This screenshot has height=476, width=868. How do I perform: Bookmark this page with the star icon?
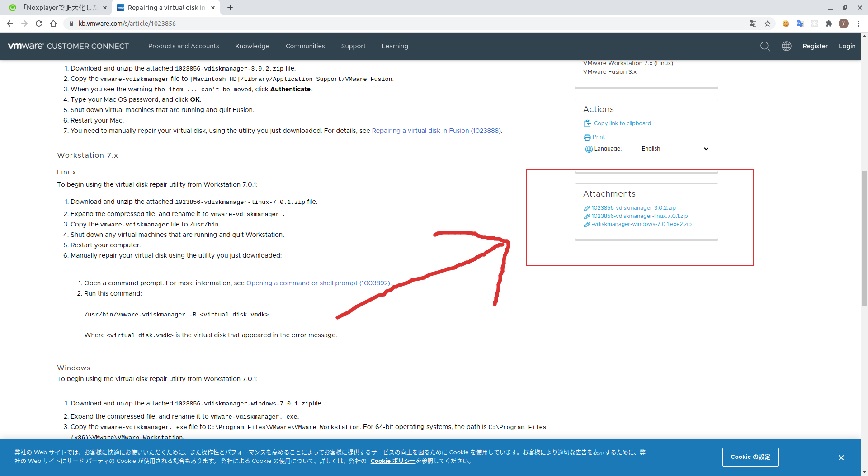point(768,24)
